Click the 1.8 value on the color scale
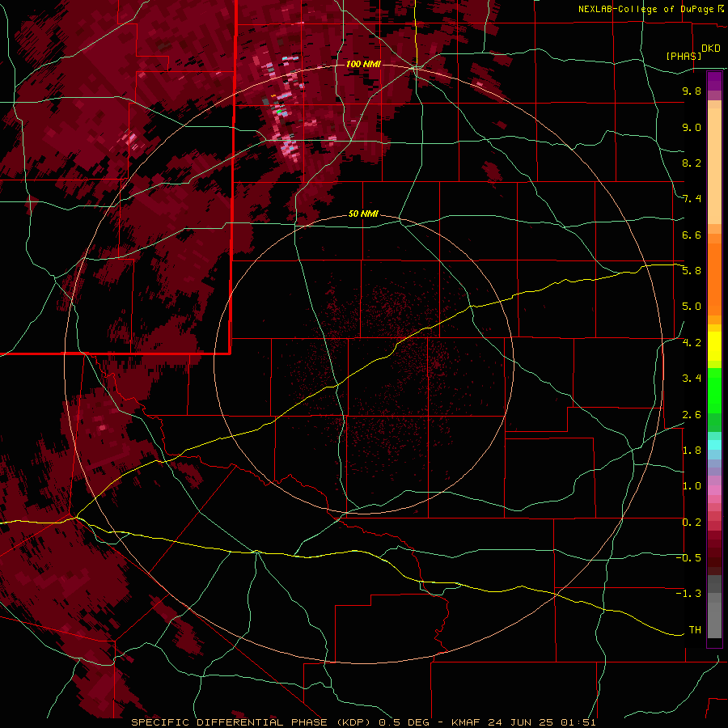The image size is (728, 728). (692, 451)
